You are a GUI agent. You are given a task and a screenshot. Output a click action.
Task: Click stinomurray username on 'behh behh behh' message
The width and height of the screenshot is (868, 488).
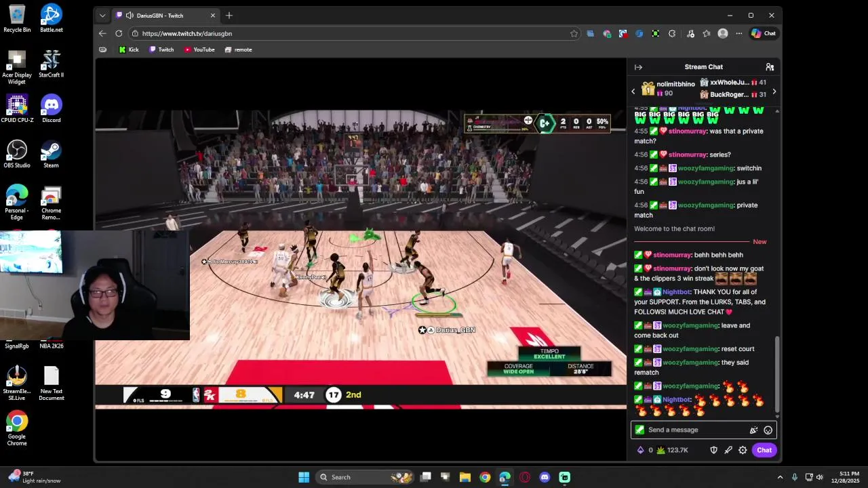click(x=672, y=255)
